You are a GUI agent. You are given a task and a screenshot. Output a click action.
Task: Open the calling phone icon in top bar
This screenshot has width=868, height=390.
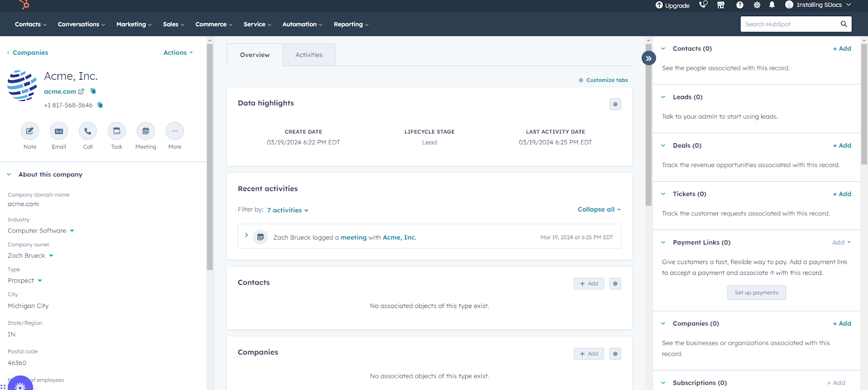703,5
